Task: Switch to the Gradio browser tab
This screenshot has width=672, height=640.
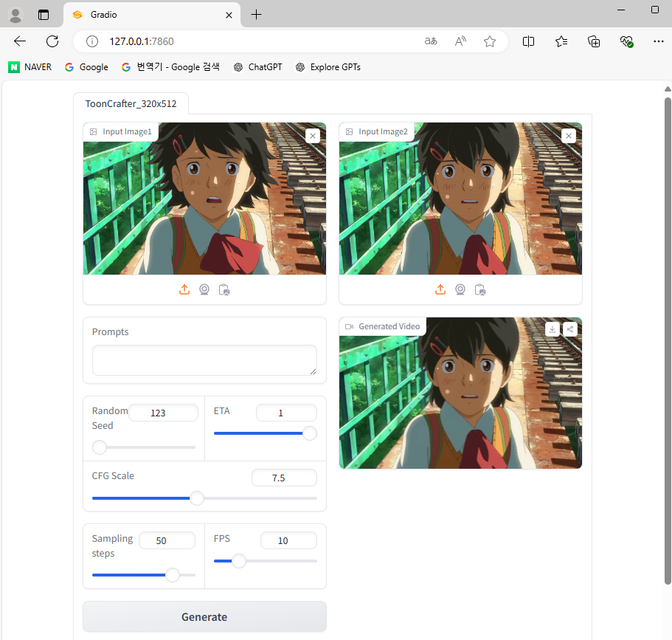Action: (152, 15)
